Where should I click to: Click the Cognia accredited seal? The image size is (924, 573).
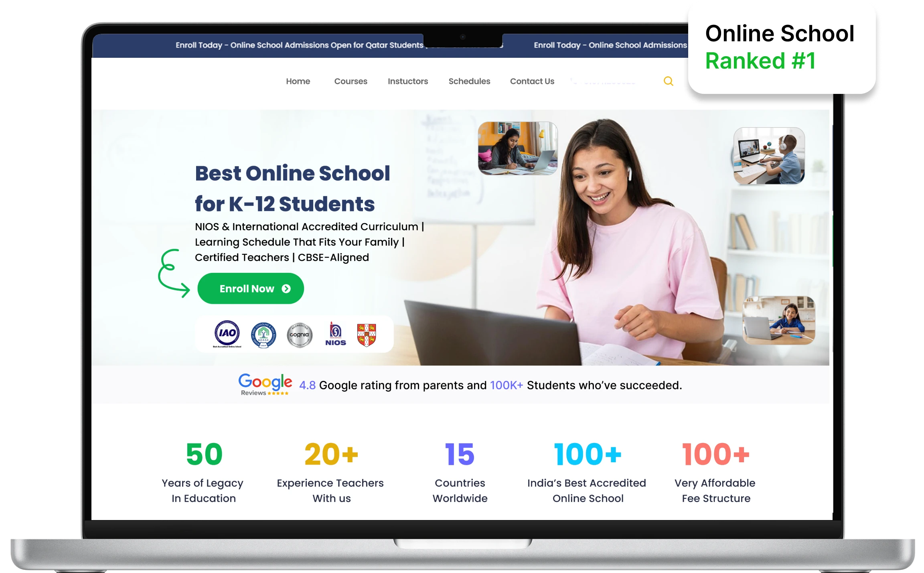(x=300, y=335)
